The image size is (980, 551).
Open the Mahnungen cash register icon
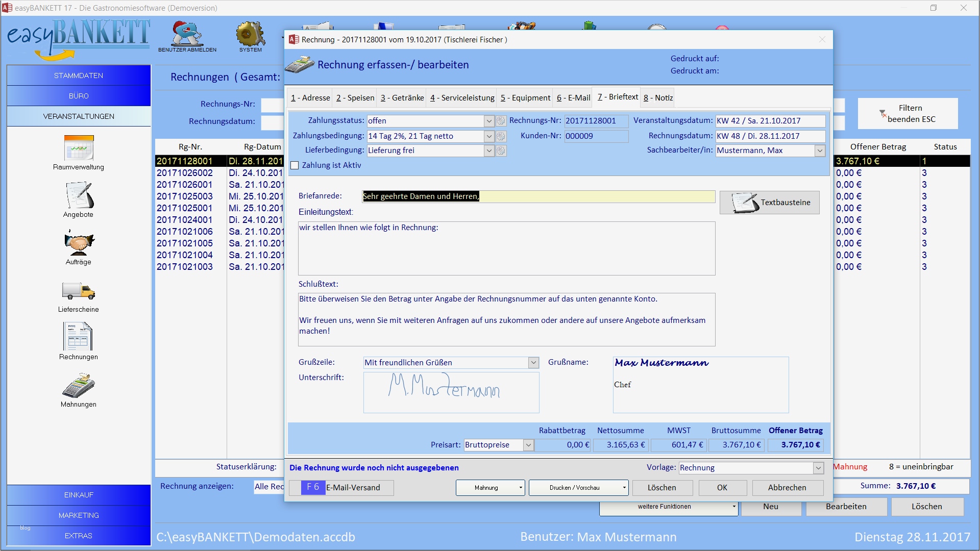pos(79,386)
